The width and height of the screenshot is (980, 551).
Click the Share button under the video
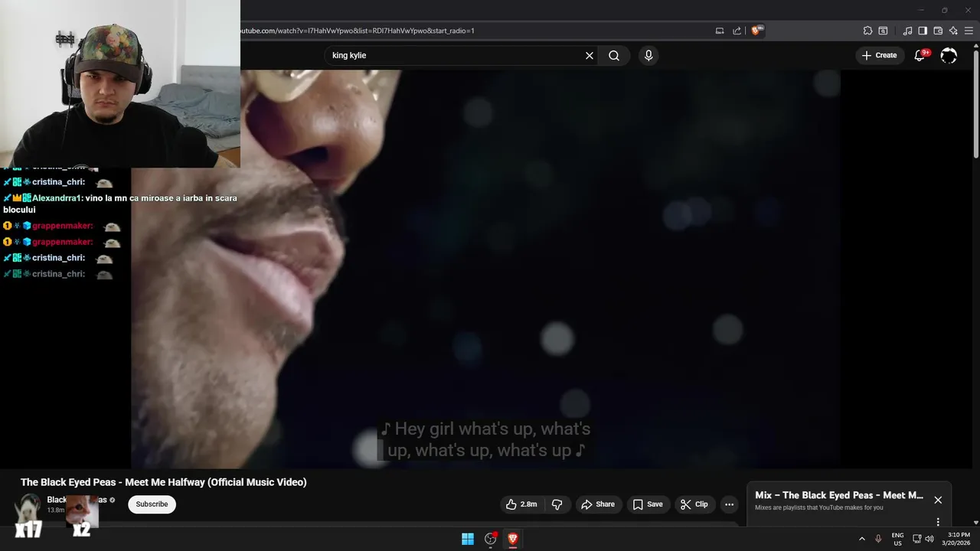(598, 504)
